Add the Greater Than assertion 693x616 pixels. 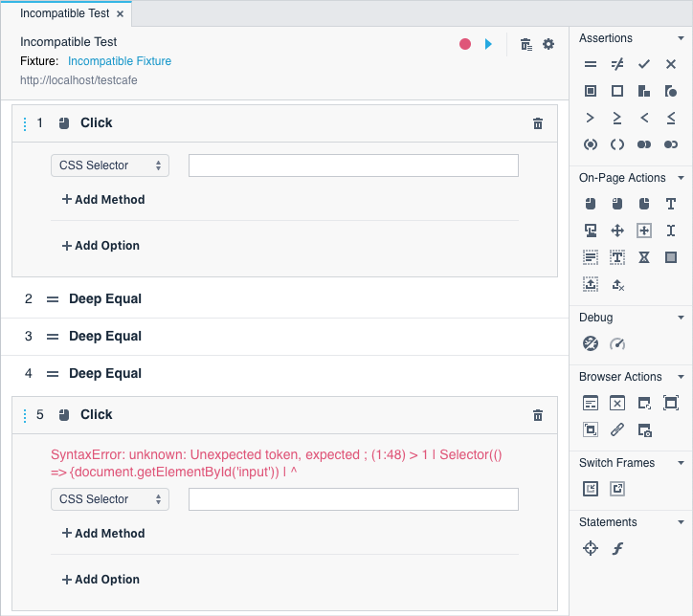tap(590, 118)
